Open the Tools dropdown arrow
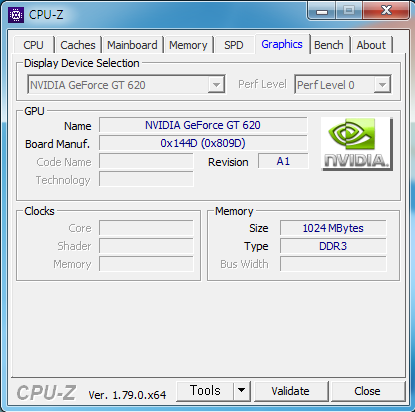Image resolution: width=415 pixels, height=412 pixels. coord(242,391)
